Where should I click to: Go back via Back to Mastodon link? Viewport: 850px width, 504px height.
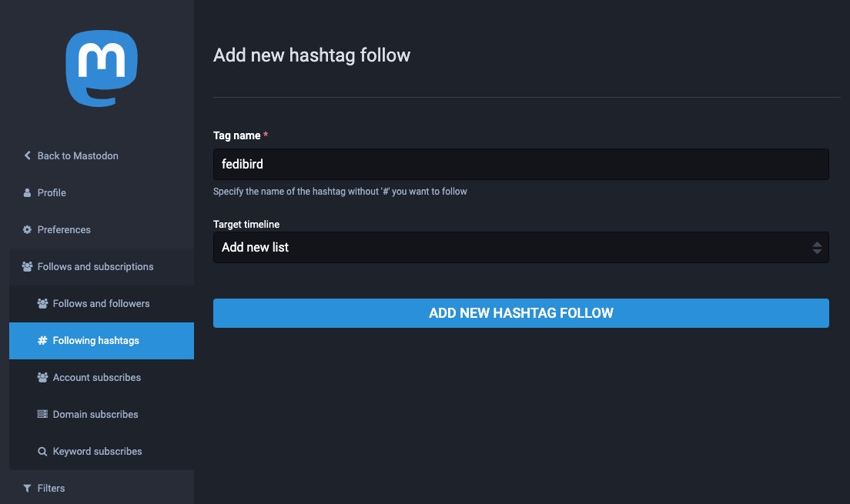pos(77,155)
